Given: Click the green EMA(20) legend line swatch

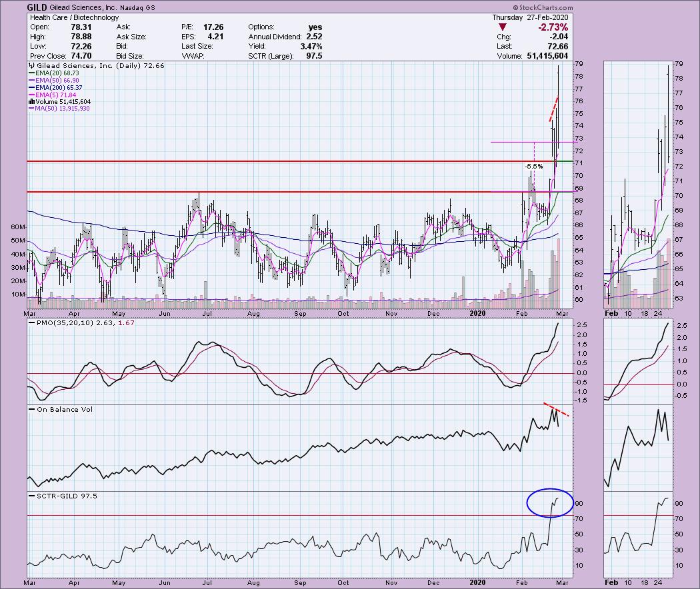Looking at the screenshot, I should pyautogui.click(x=32, y=73).
